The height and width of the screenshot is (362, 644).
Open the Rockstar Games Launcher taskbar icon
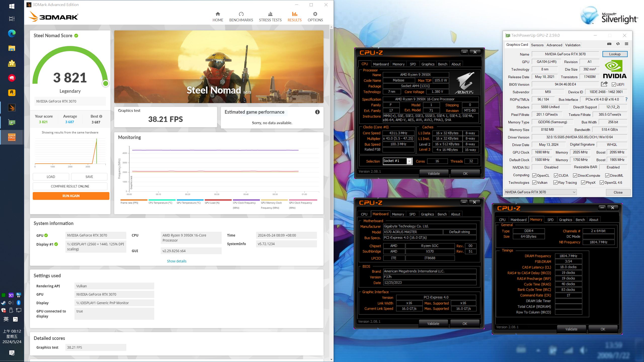coord(12,93)
